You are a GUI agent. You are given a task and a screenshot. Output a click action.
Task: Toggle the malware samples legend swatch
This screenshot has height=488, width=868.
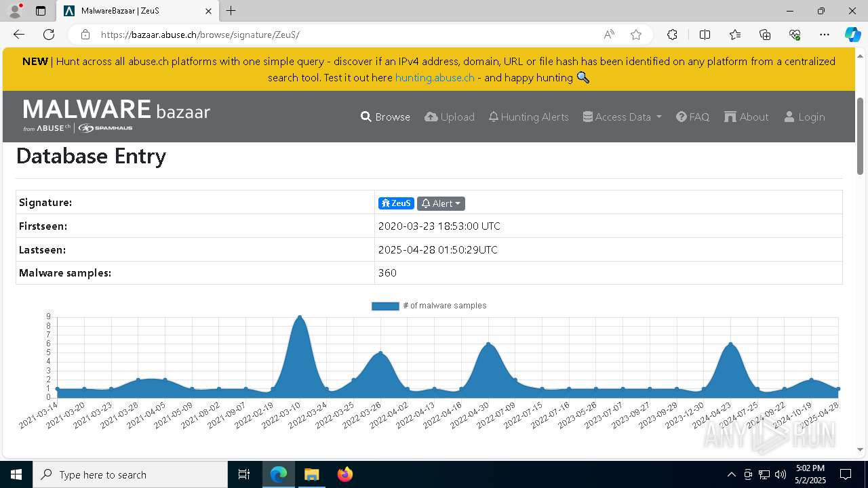click(x=385, y=306)
